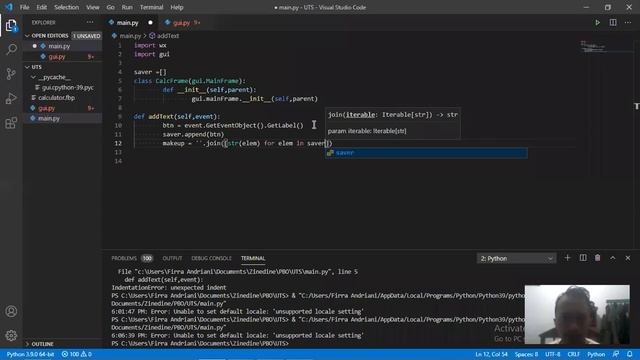Click main.py in the breadcrumb

(x=130, y=36)
